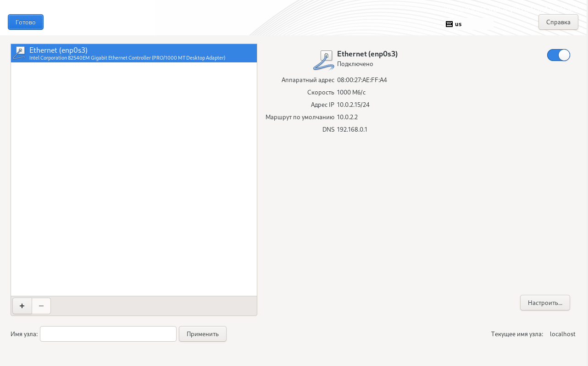Click the Подключено status text
588x366 pixels.
[355, 64]
